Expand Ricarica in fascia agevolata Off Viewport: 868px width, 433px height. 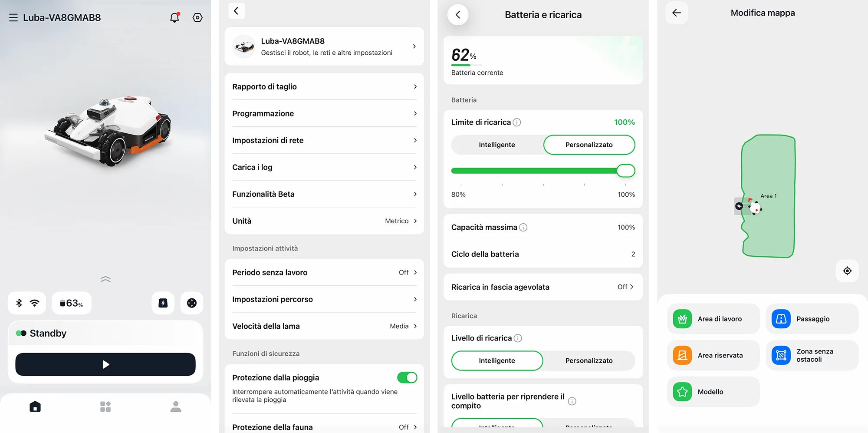[543, 287]
